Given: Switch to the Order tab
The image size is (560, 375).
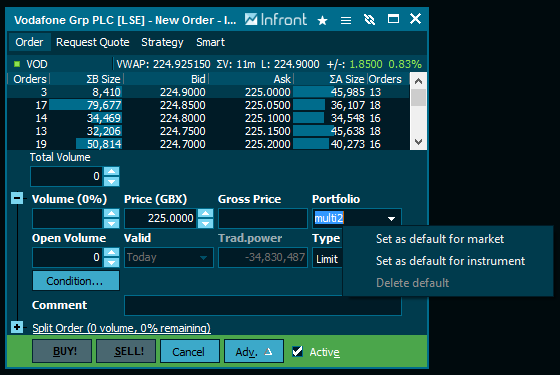Looking at the screenshot, I should coord(29,42).
